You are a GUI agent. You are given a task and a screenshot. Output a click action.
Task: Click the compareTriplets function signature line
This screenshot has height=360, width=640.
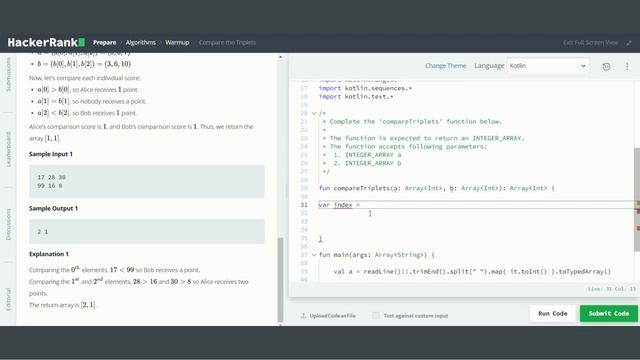tap(437, 188)
